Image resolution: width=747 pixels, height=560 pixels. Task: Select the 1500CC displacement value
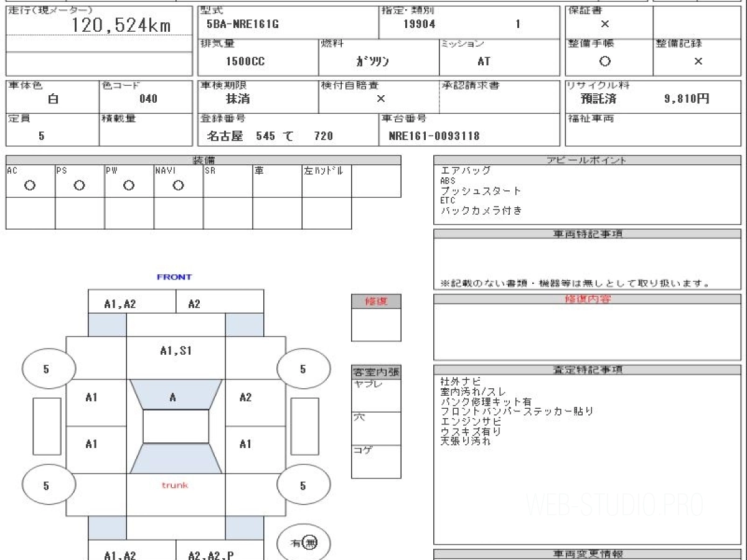coord(245,62)
